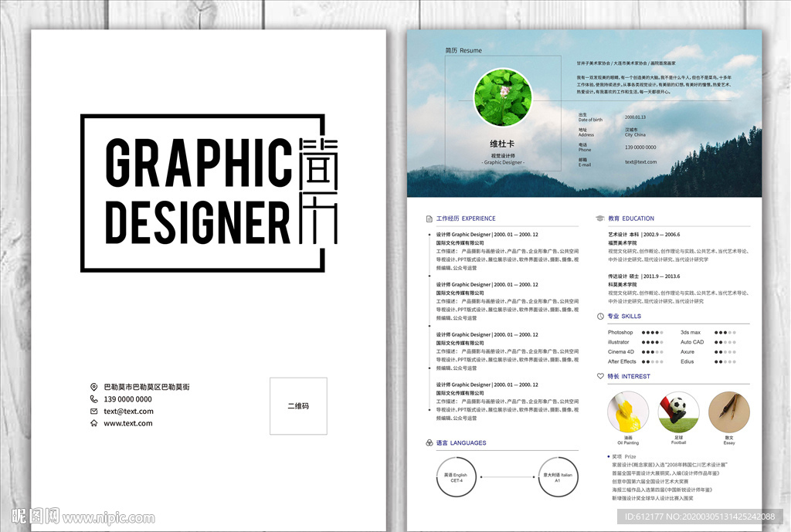The height and width of the screenshot is (532, 791).
Task: Click the heart icon beside 特长 INTEREST
Action: coord(600,376)
